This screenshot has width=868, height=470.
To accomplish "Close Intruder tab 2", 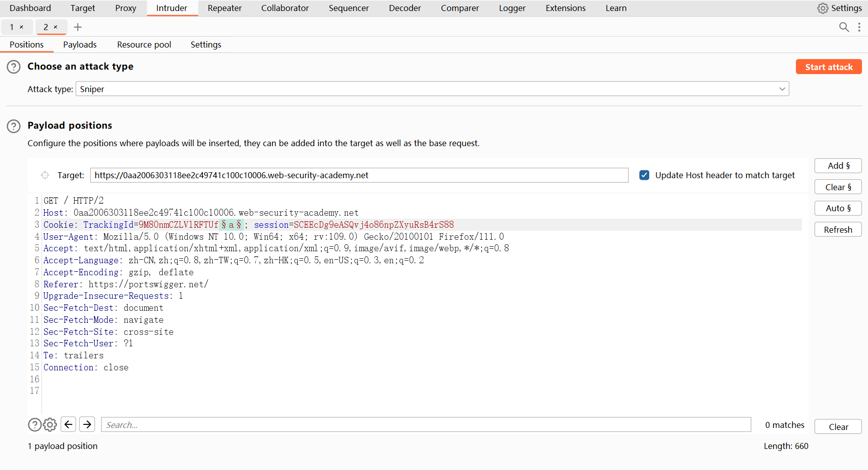I will (x=56, y=27).
